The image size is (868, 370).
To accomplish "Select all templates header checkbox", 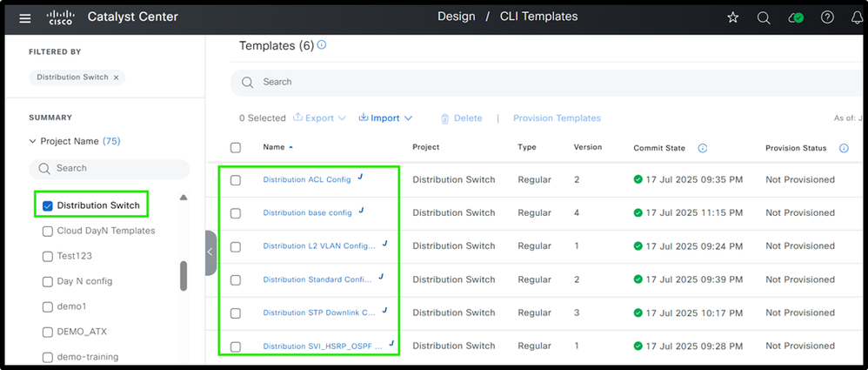I will pos(236,147).
